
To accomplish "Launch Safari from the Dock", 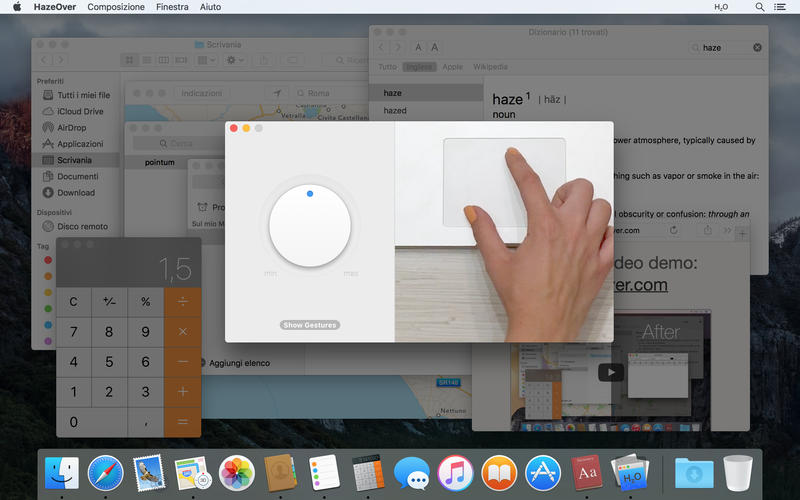I will point(105,473).
